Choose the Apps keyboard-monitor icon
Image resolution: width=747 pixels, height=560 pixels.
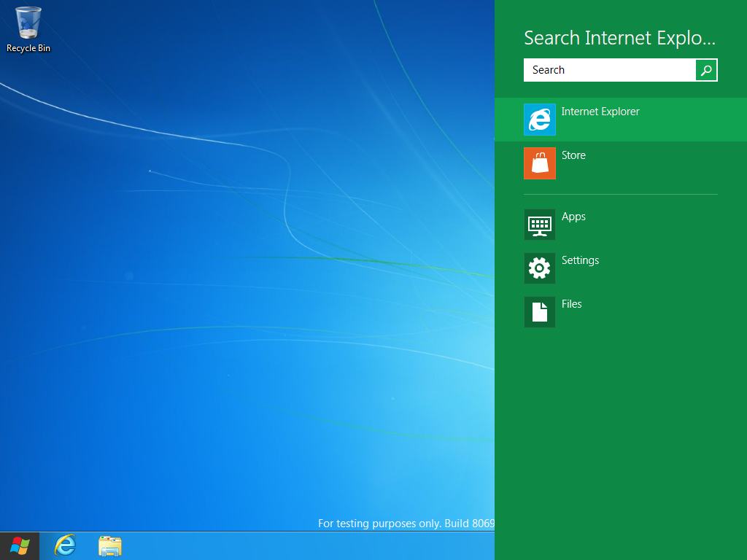click(x=540, y=225)
